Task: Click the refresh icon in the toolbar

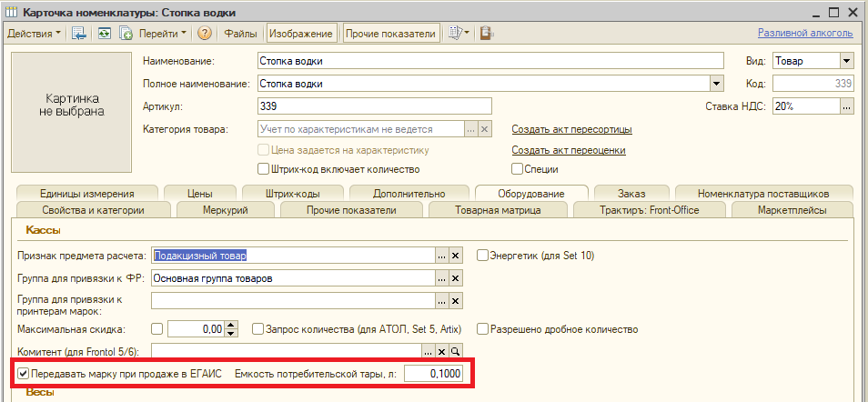Action: point(105,34)
